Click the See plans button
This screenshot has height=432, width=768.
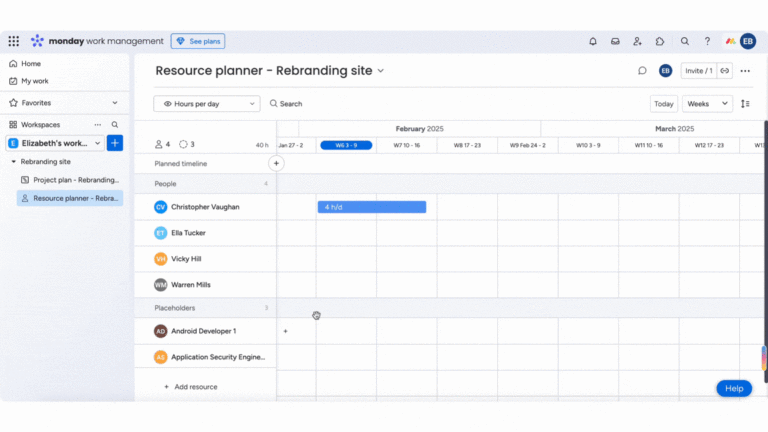(x=198, y=41)
